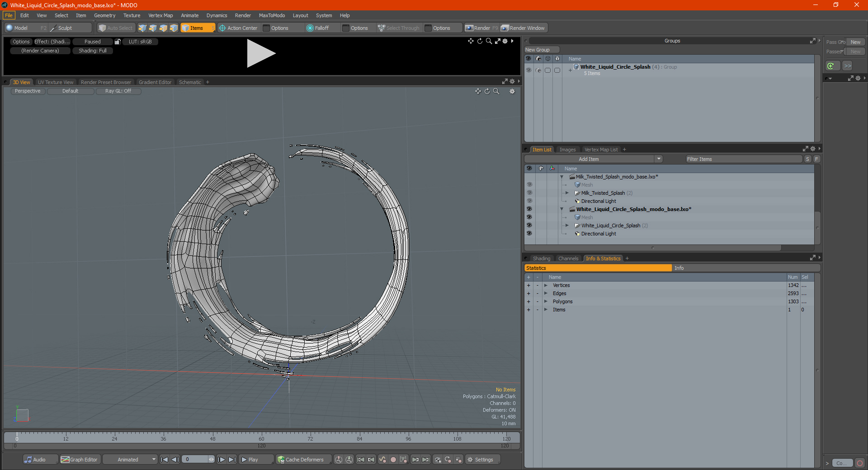Open Geometry menu
This screenshot has height=470, width=868.
tap(104, 15)
